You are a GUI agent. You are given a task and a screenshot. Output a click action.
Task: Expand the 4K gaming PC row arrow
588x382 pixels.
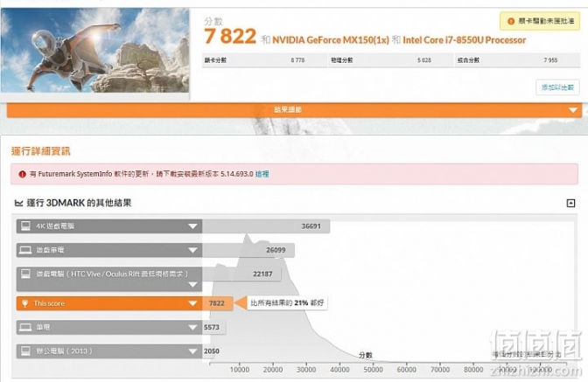coord(192,226)
